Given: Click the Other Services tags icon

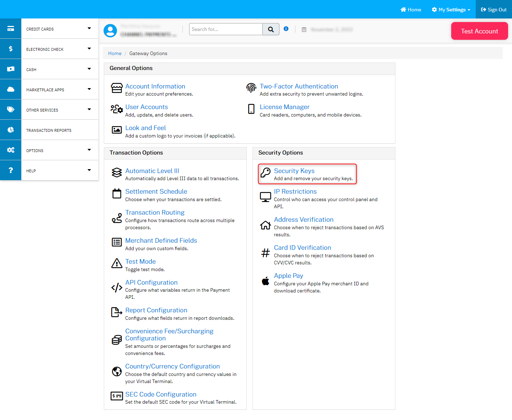Looking at the screenshot, I should [11, 109].
